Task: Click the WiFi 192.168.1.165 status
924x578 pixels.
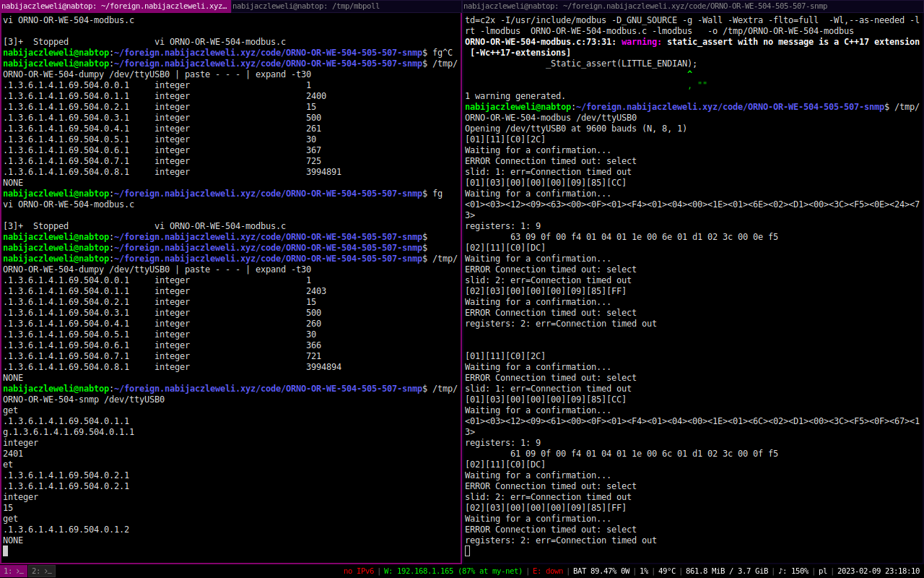Action: click(x=453, y=571)
